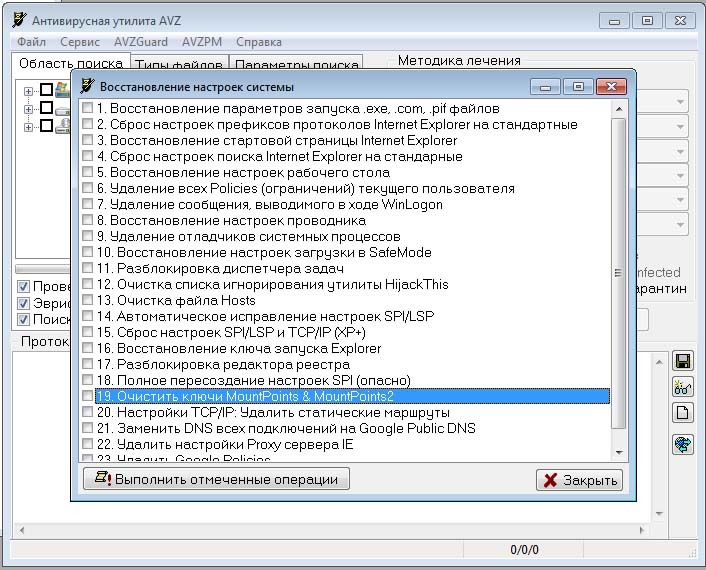
Task: Expand the second node in the search area tree
Action: [28, 109]
